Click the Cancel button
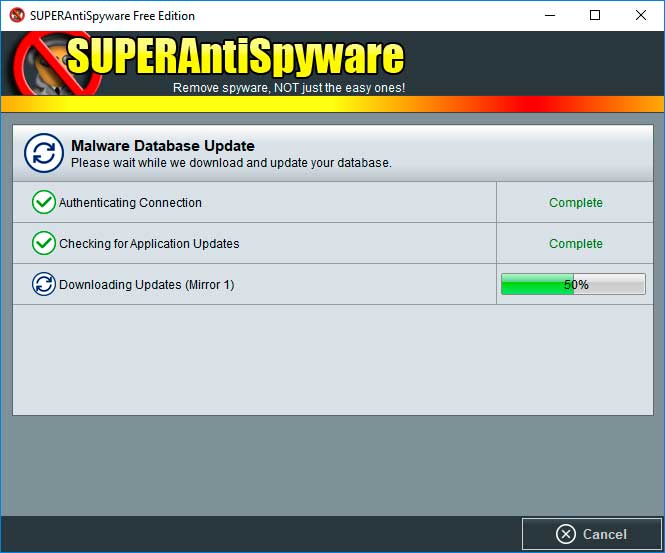 coord(592,534)
